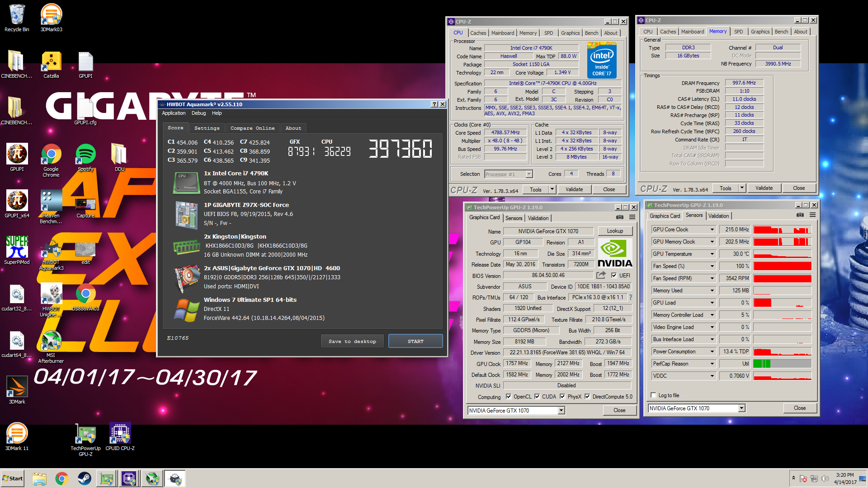Launch the GPUPI_x64 desktop icon
Viewport: 868px width, 488px height.
point(17,204)
